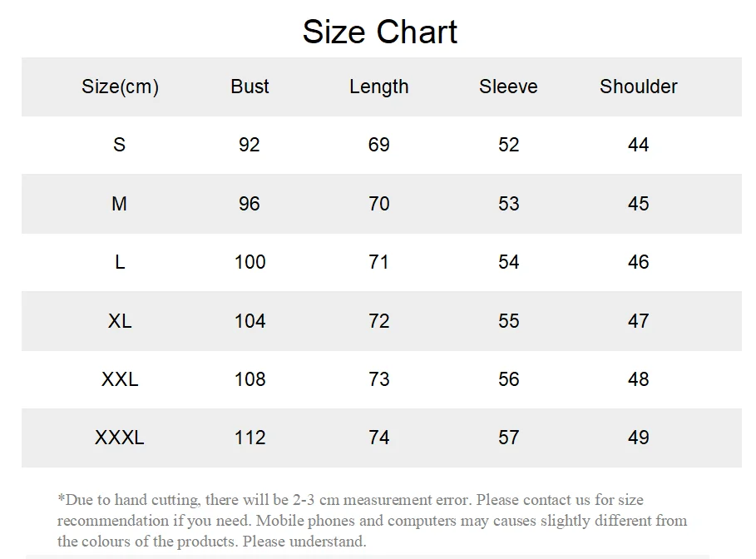The width and height of the screenshot is (756, 559).
Task: Select shoulder value 45 for size M
Action: 639,204
